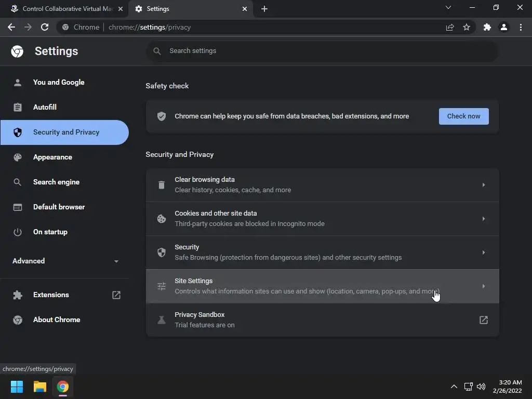Screen dimensions: 532x399
Task: Click the shield checkmark Safety check icon
Action: [162, 116]
